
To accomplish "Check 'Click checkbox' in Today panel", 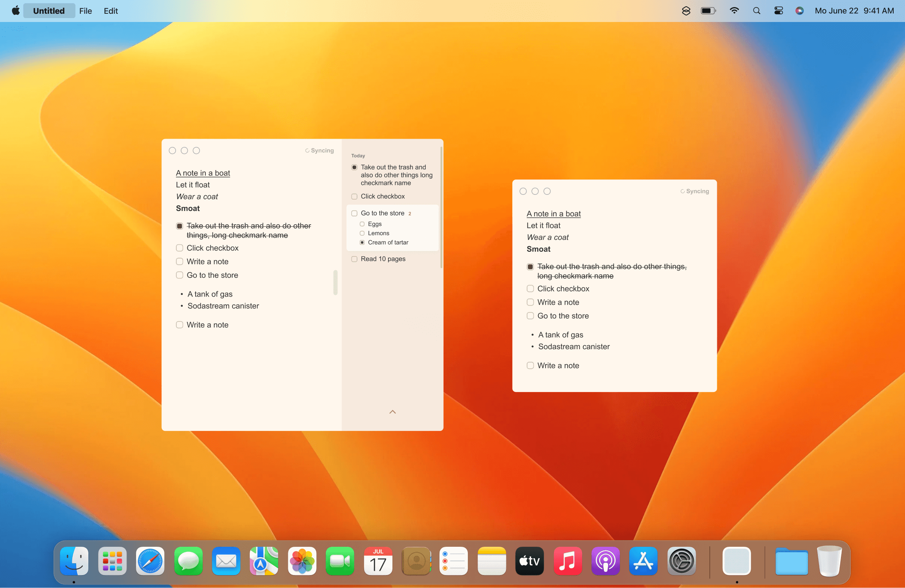I will click(354, 196).
